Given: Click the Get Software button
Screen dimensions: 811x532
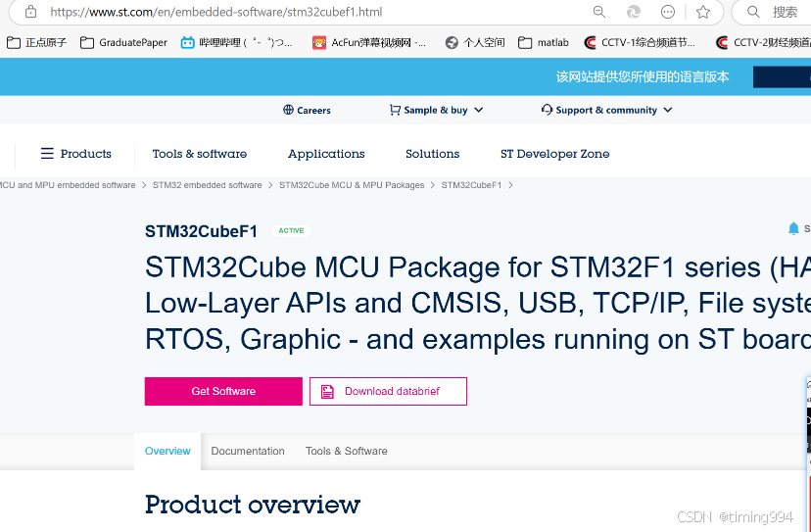Looking at the screenshot, I should point(223,391).
